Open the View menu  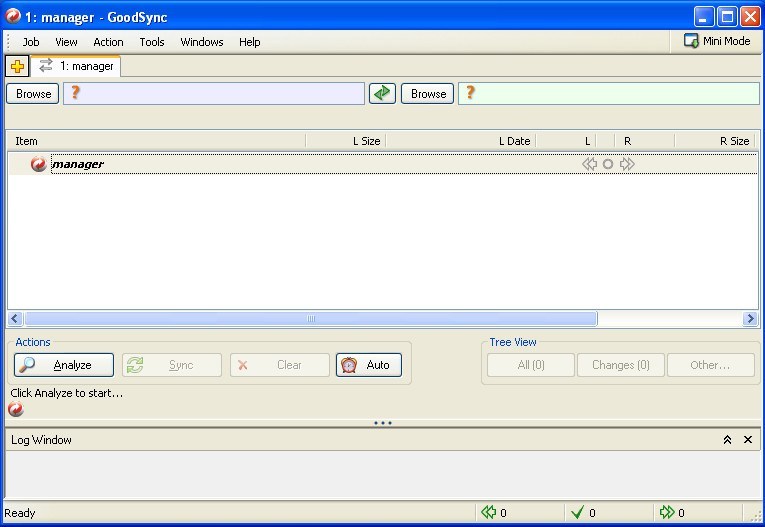pos(66,42)
